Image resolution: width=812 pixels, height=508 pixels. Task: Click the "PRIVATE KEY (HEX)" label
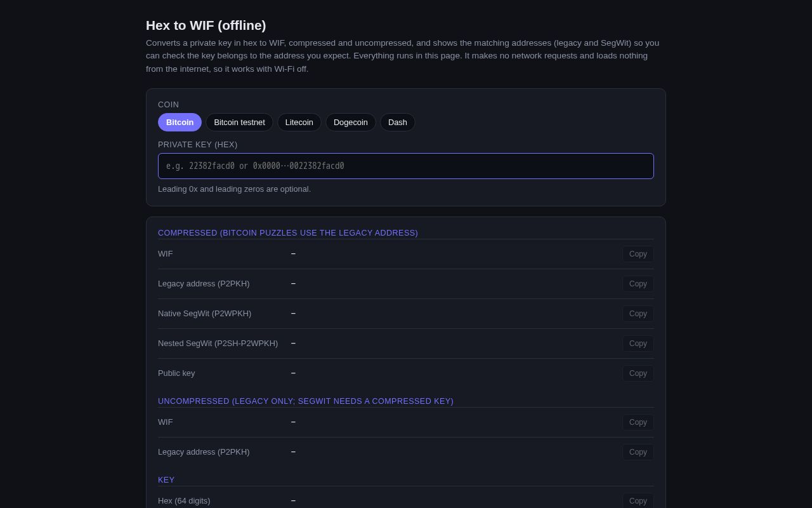[x=198, y=145]
